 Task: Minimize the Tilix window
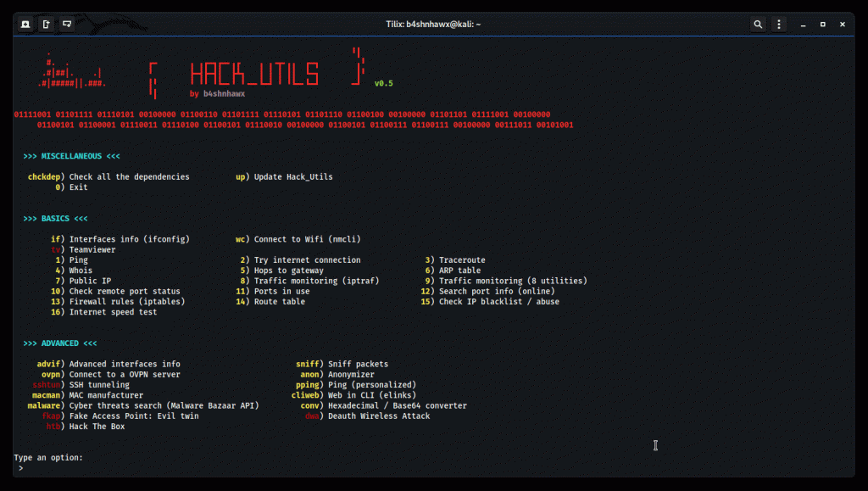point(803,25)
